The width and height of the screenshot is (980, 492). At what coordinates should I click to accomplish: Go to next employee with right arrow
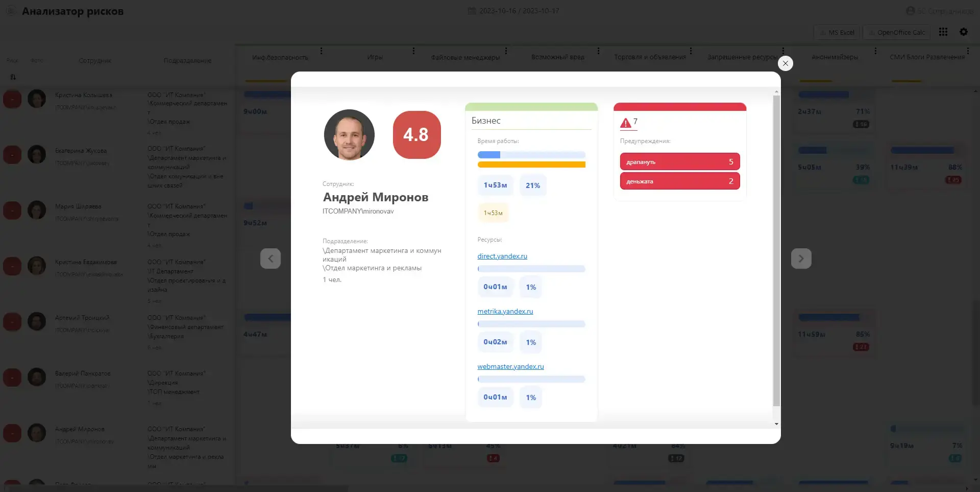click(801, 259)
